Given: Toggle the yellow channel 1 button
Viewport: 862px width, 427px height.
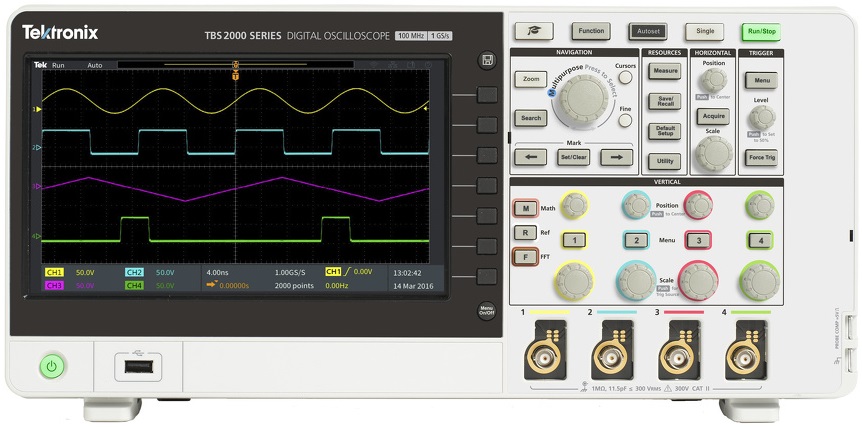Looking at the screenshot, I should 574,240.
